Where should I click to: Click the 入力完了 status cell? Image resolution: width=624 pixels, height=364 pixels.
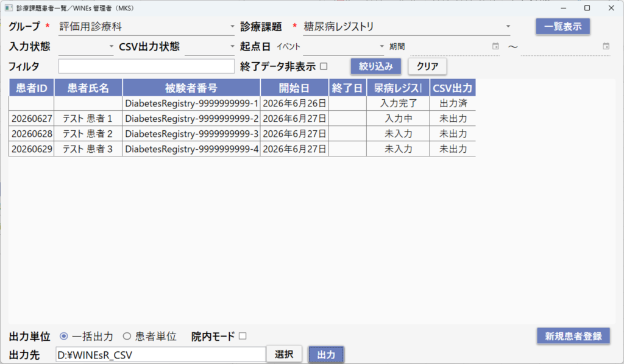[398, 103]
